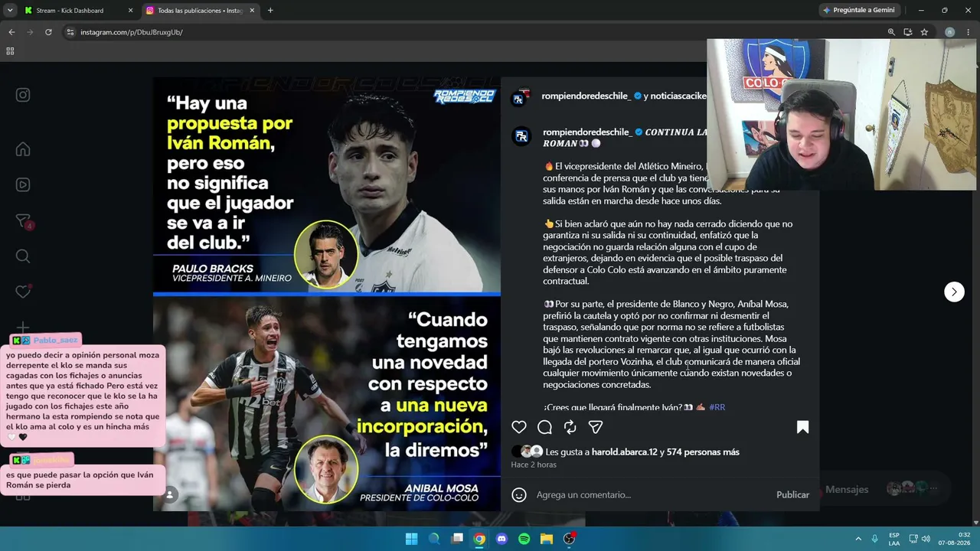
Task: Click Publicar to post the comment
Action: tap(792, 495)
